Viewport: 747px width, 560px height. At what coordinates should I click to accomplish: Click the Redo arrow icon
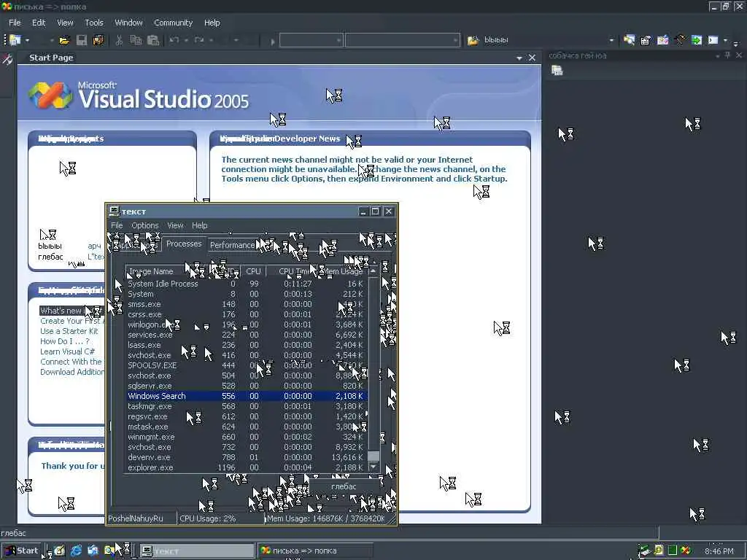199,41
